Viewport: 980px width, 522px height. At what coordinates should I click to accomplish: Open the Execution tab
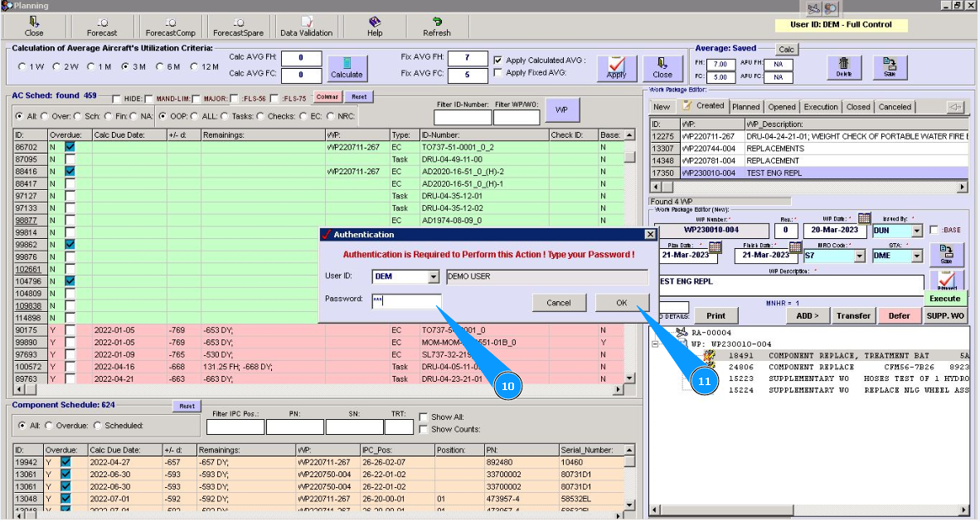[820, 106]
